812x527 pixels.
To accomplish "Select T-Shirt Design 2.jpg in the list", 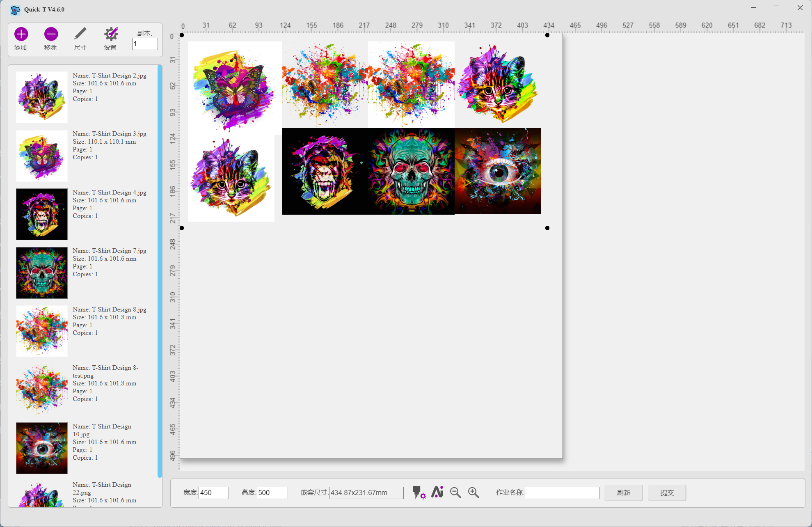I will [42, 97].
